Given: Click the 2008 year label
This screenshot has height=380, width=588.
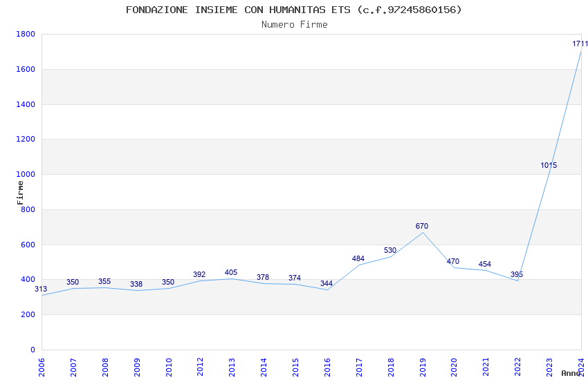Looking at the screenshot, I should pyautogui.click(x=105, y=368).
